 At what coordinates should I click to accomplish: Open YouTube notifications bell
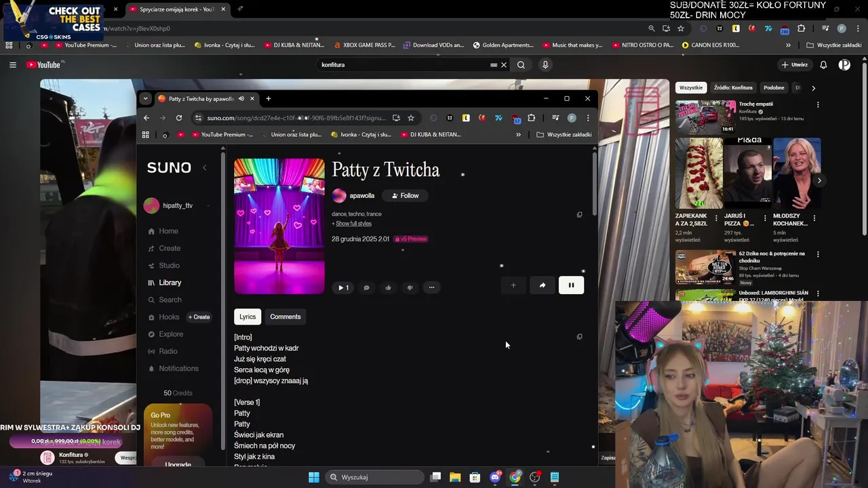(x=823, y=64)
